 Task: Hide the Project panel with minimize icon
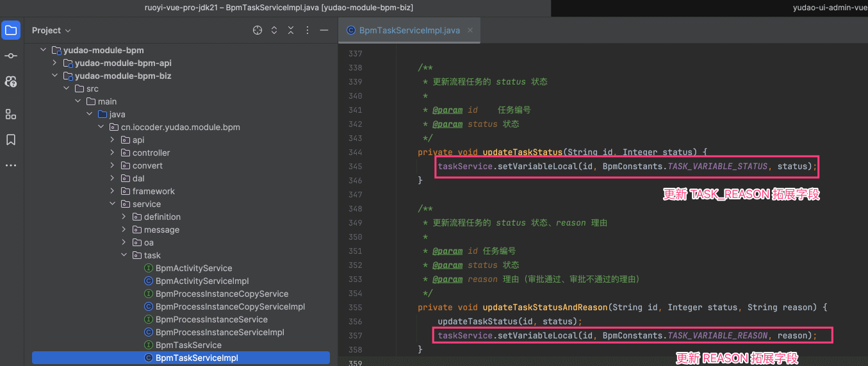(x=324, y=30)
